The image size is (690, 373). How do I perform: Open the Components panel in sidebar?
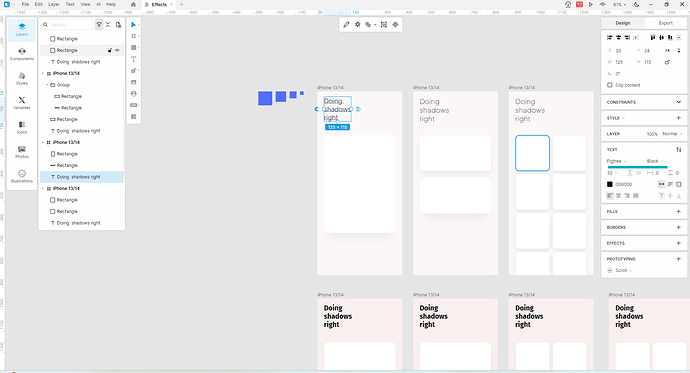(x=22, y=54)
